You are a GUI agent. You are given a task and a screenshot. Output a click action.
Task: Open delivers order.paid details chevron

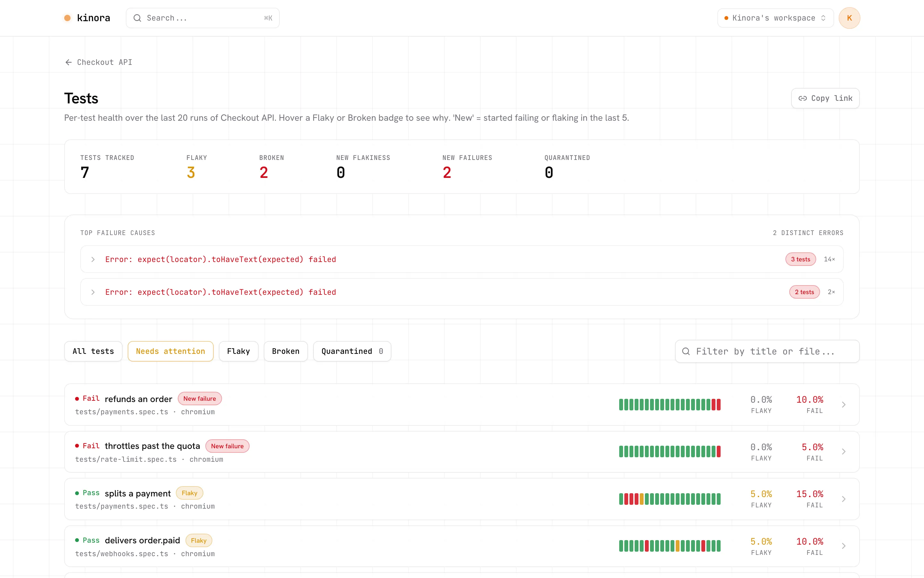tap(843, 546)
